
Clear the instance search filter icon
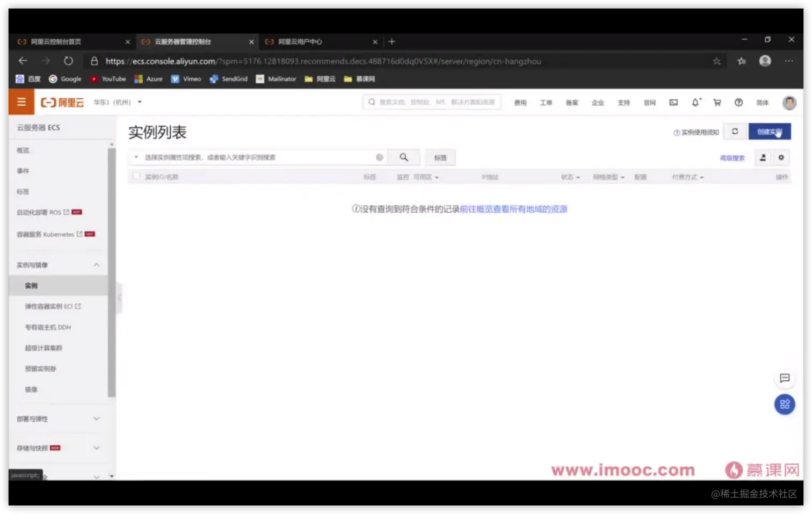[x=379, y=157]
